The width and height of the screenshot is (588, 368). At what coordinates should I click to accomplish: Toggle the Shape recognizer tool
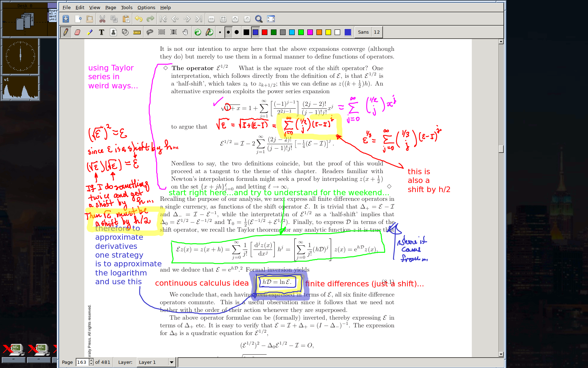point(125,32)
